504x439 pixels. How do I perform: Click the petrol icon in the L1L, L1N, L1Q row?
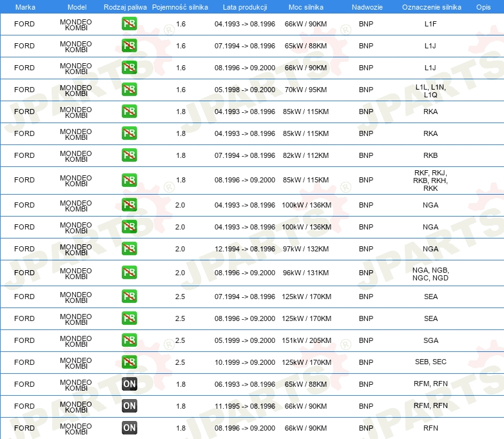point(129,90)
